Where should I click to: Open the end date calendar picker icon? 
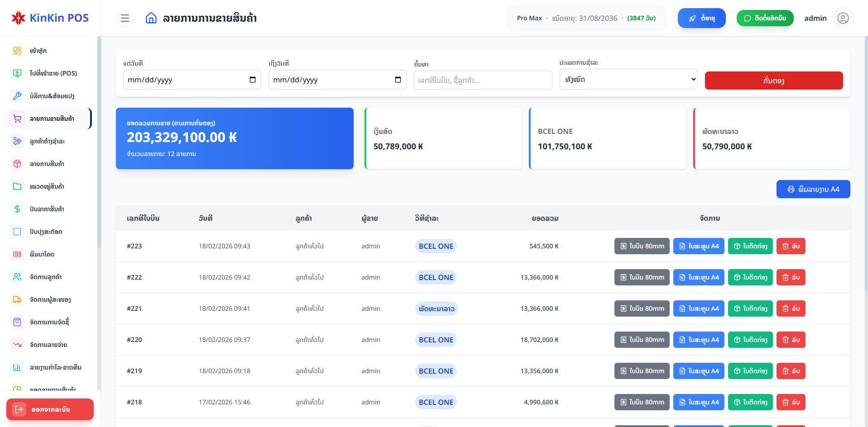pos(398,80)
